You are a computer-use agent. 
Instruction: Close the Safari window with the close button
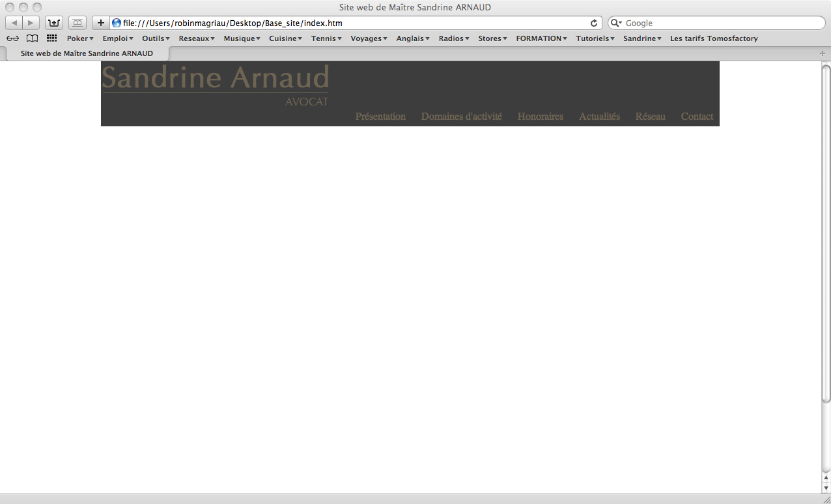click(x=10, y=7)
